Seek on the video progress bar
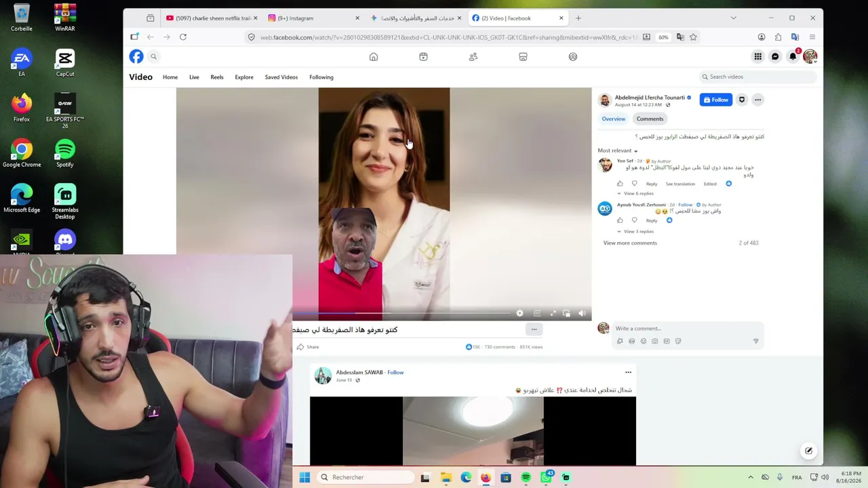 401,313
